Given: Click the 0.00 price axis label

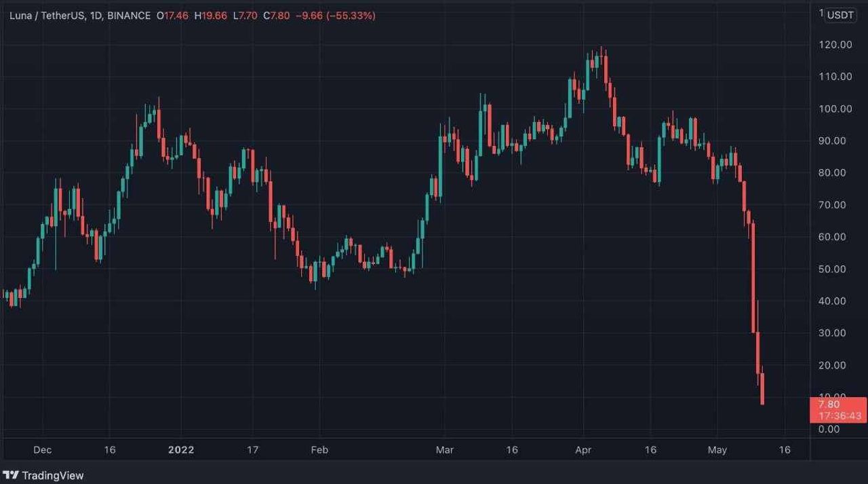Looking at the screenshot, I should click(x=829, y=429).
